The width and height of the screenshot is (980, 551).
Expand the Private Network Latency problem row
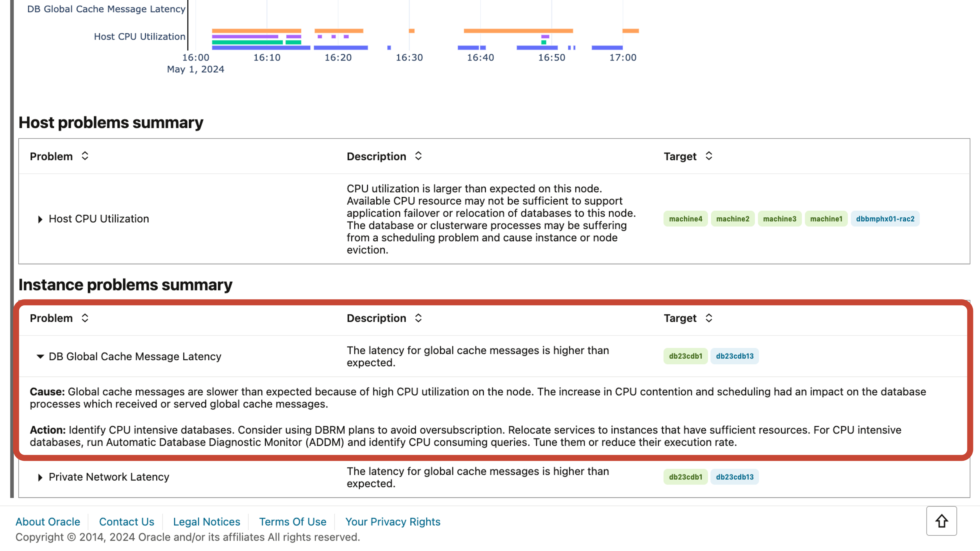pos(40,477)
